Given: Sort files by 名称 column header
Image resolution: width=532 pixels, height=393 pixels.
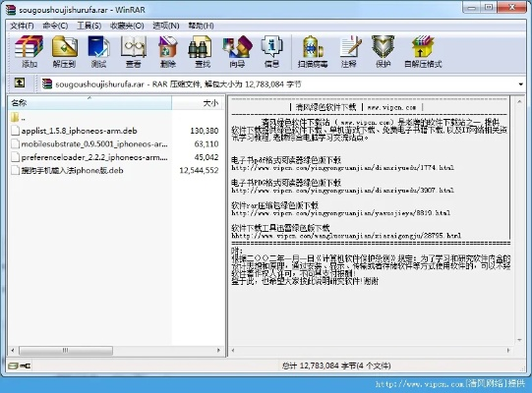Looking at the screenshot, I should 89,103.
